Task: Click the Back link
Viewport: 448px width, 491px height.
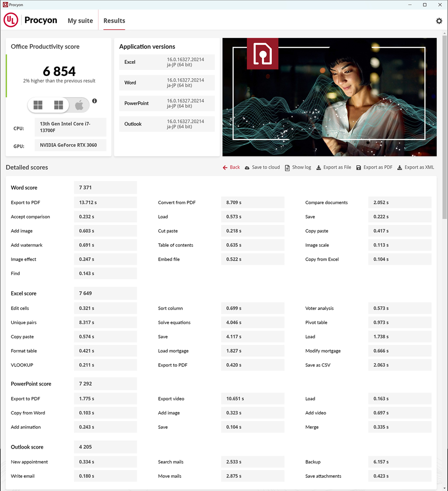Action: point(234,167)
